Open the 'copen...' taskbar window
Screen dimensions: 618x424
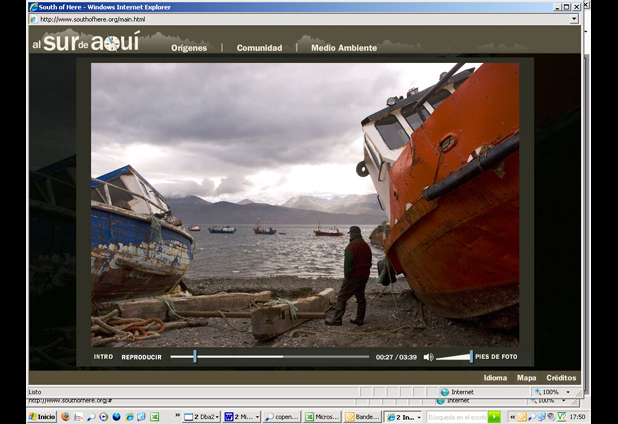point(282,417)
